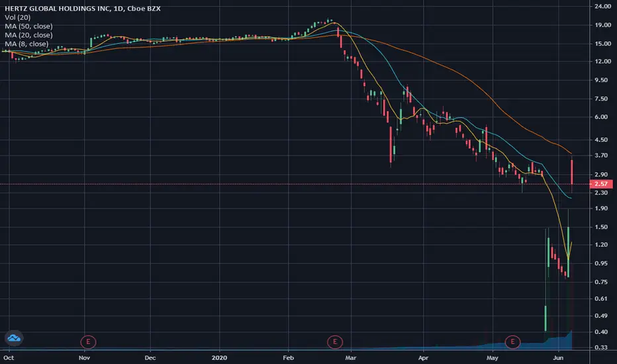Click the Dec label on time axis
The height and width of the screenshot is (364, 617).
[150, 357]
